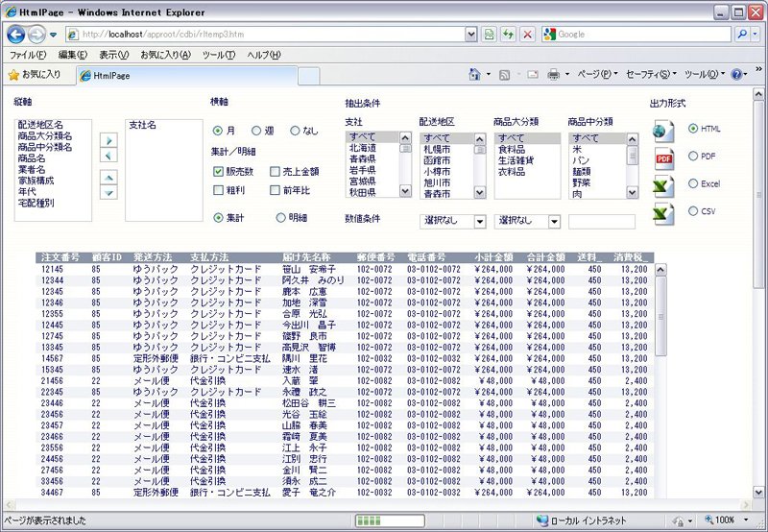The height and width of the screenshot is (532, 768).
Task: Open the 編集(E) menu
Action: 73,55
